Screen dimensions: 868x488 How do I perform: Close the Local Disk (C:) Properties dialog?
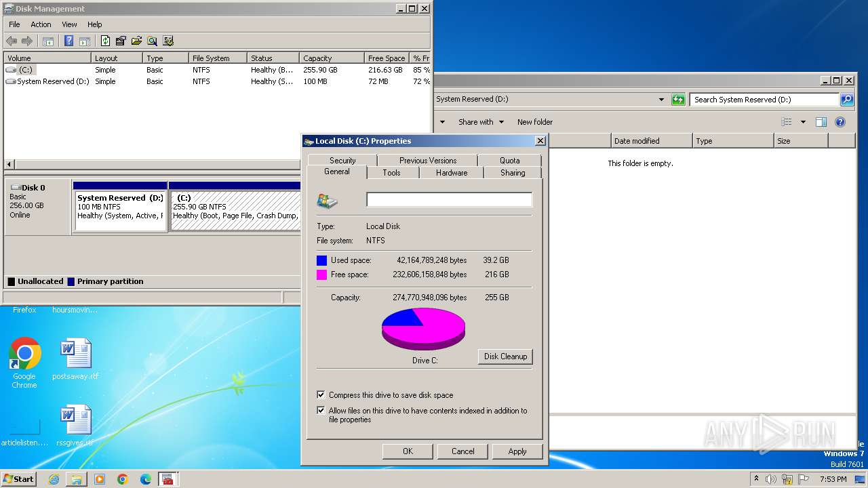point(540,141)
